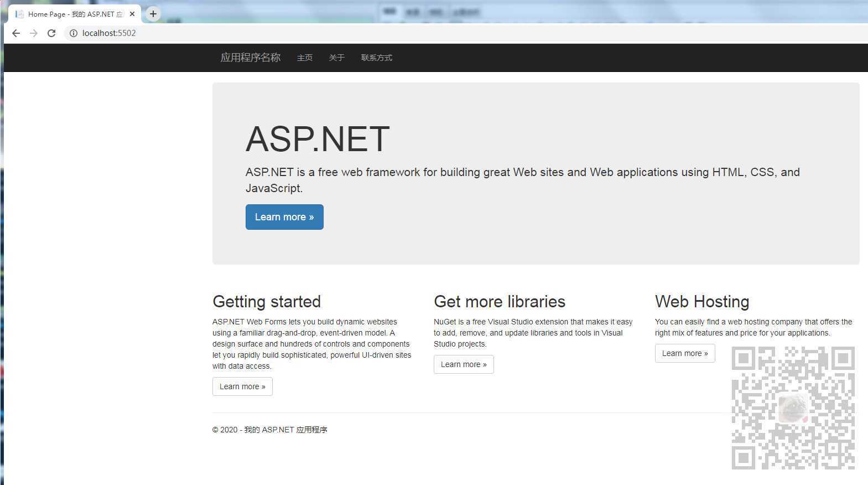Screen dimensions: 868x485
Task: Open a new browser tab
Action: [153, 14]
